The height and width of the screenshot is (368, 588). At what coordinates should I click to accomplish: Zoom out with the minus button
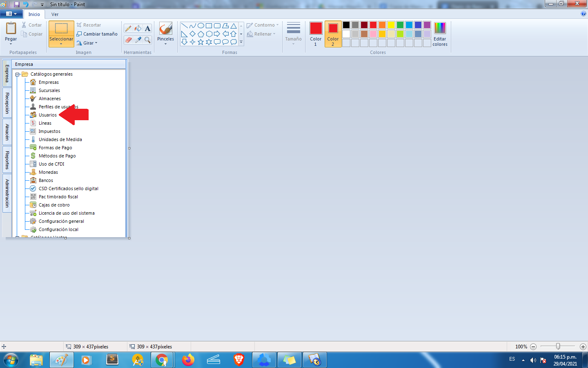tap(533, 347)
